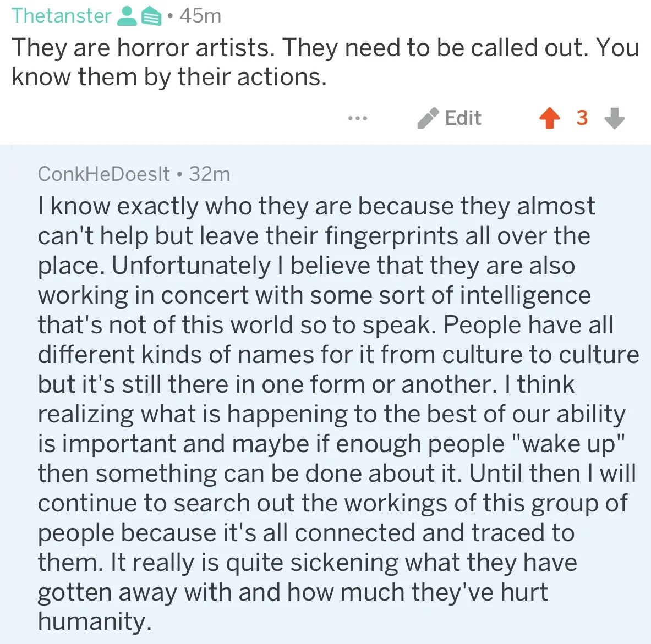Open Thetanster's user profile
The height and width of the screenshot is (644, 651).
(62, 16)
